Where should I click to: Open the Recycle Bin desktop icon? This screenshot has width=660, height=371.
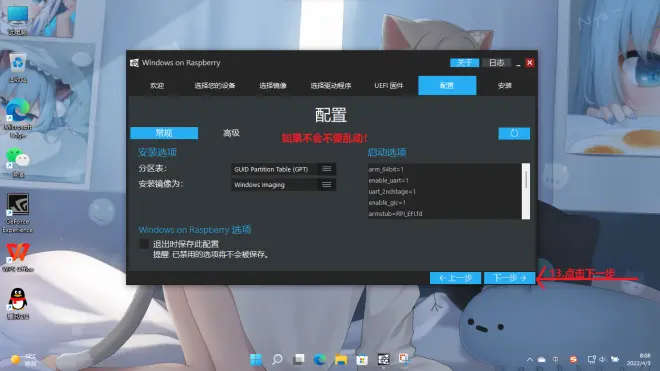point(18,68)
